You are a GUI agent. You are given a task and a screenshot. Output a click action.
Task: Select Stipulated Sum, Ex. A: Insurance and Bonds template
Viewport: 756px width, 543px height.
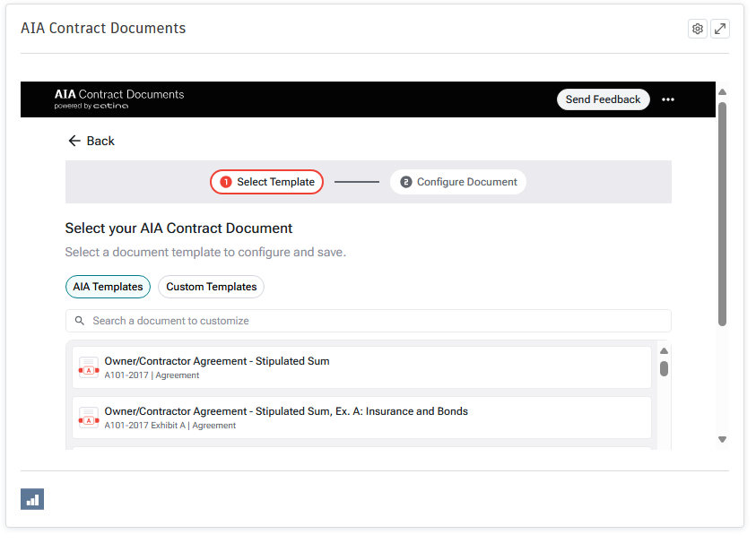[361, 418]
